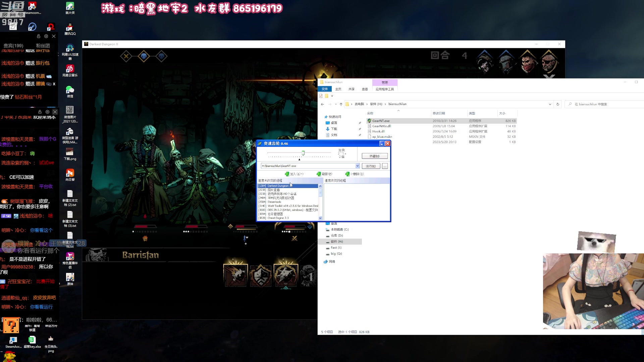Click the green 删除(D) remove-process icon

coord(347,174)
